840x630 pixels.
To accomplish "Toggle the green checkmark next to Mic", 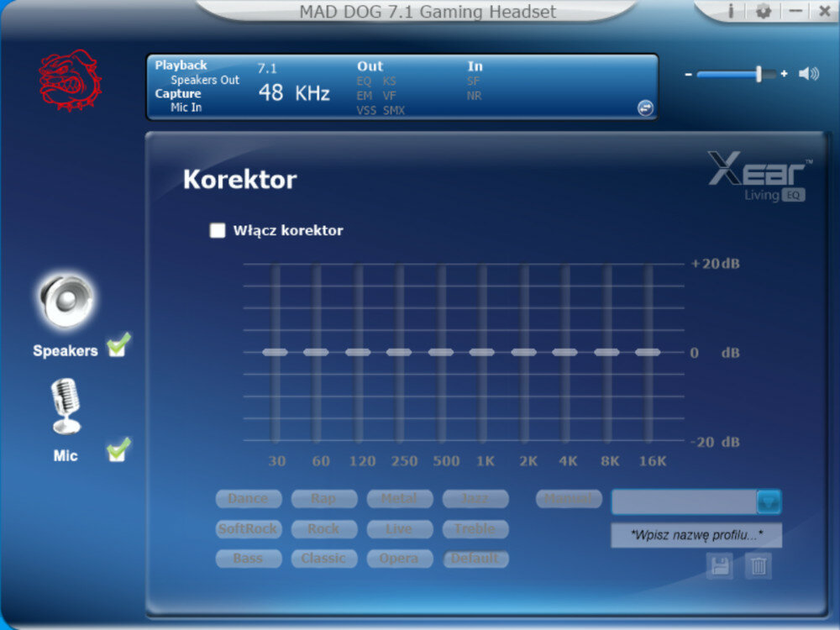I will (x=118, y=450).
